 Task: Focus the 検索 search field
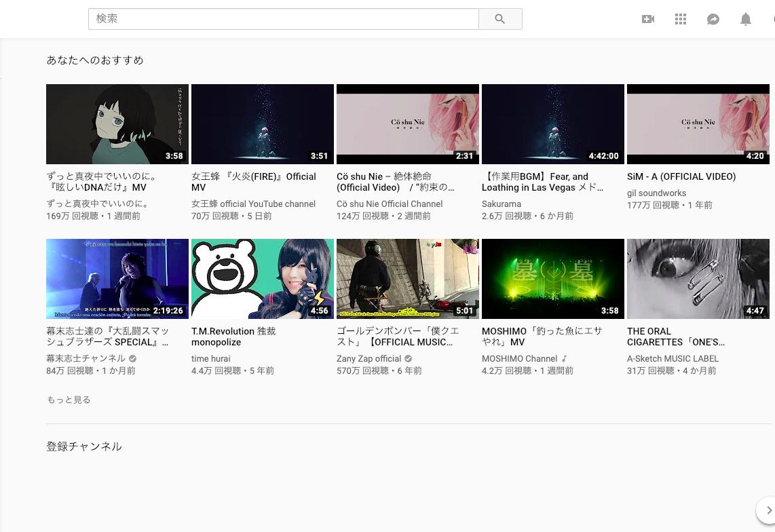[283, 19]
